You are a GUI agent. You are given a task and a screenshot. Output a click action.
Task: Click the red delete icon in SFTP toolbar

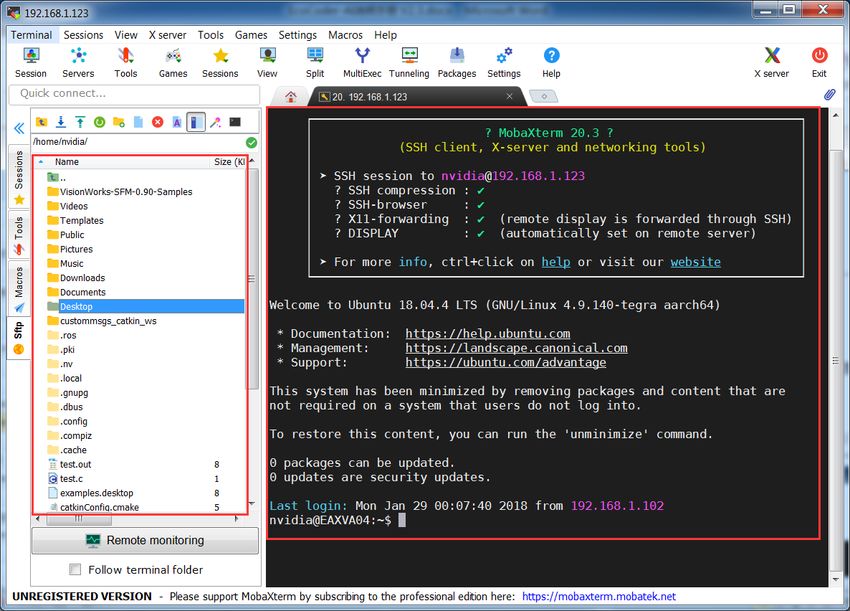(158, 122)
